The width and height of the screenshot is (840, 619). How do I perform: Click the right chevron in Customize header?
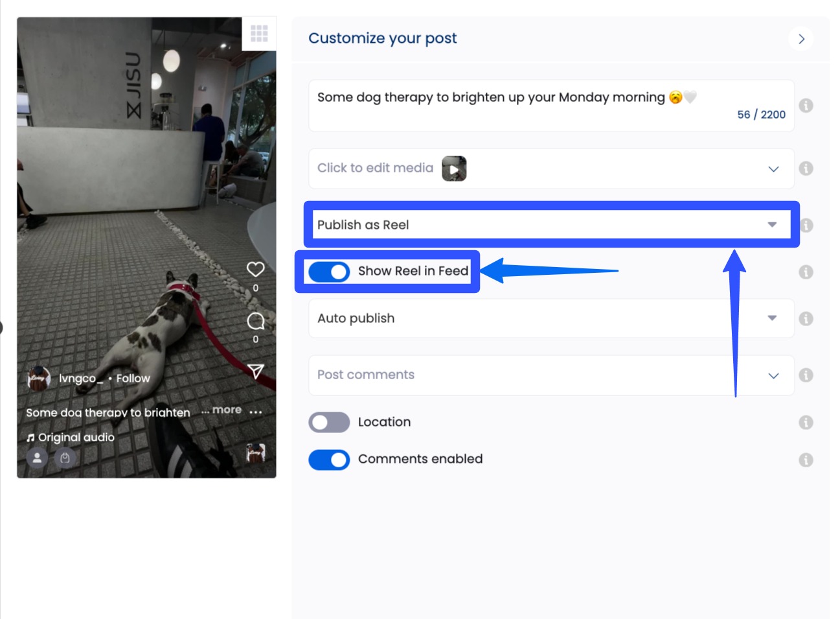(x=801, y=39)
